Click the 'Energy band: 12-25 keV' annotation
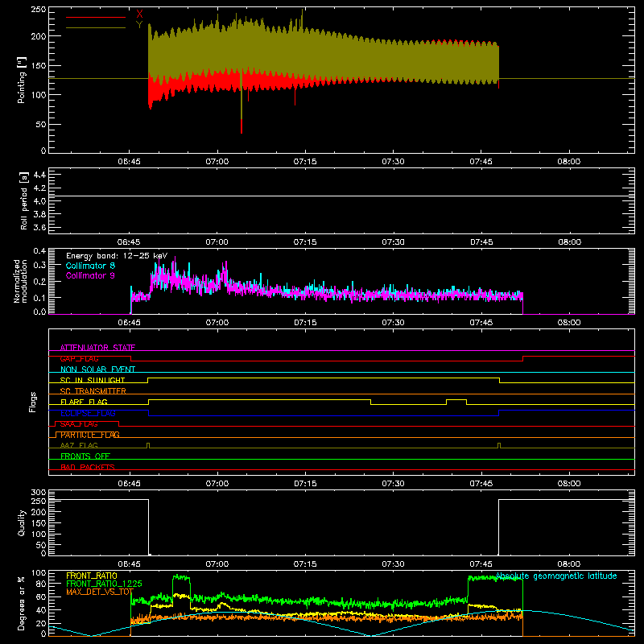 point(117,256)
